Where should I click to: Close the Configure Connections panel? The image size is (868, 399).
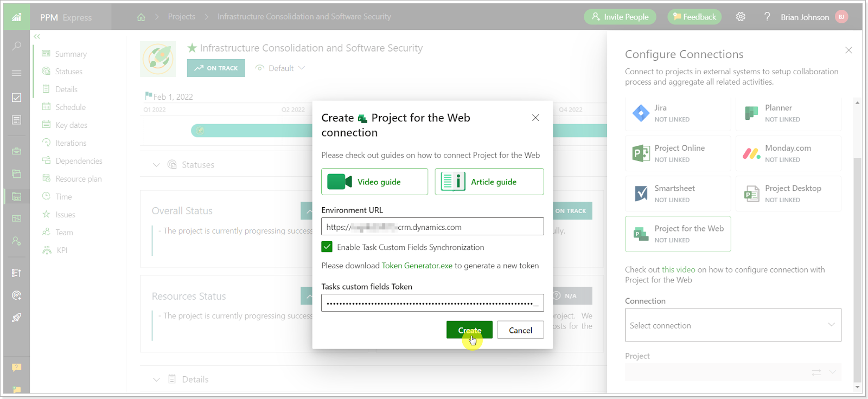click(848, 50)
